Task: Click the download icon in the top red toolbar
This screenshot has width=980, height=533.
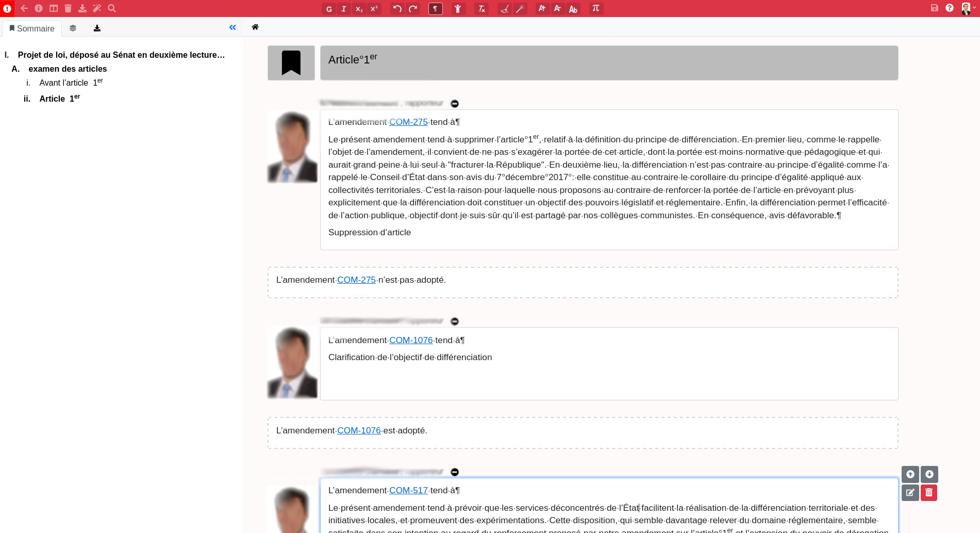Action: (x=82, y=8)
